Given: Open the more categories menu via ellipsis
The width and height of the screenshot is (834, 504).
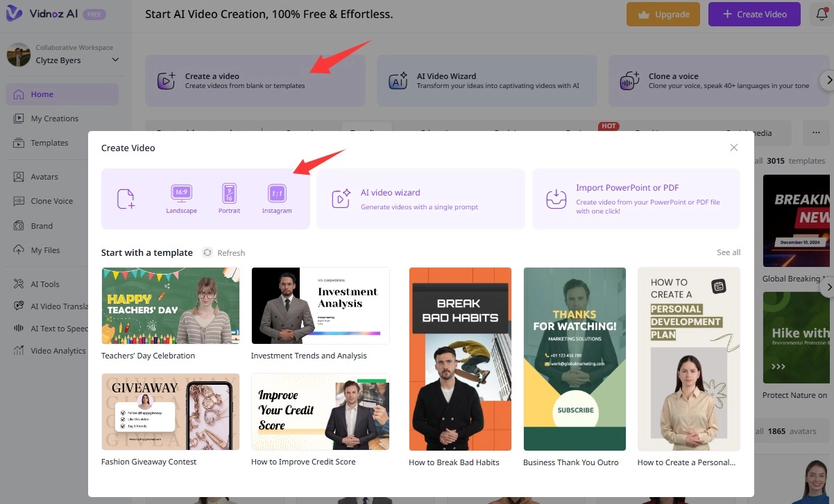Looking at the screenshot, I should tap(817, 133).
